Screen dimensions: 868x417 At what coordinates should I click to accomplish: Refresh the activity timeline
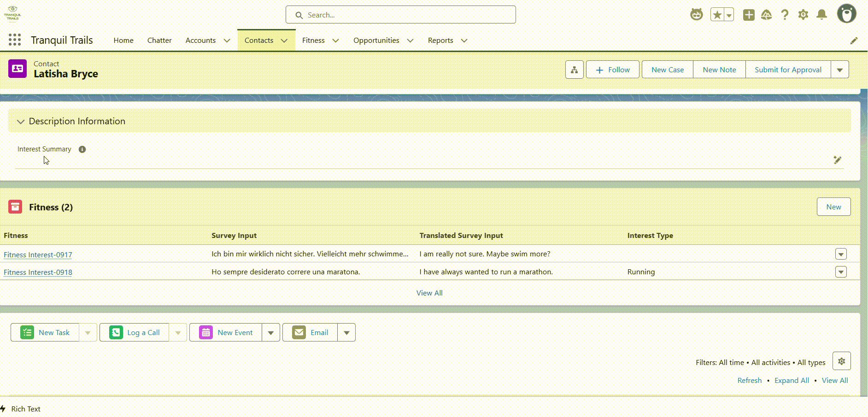click(x=750, y=380)
